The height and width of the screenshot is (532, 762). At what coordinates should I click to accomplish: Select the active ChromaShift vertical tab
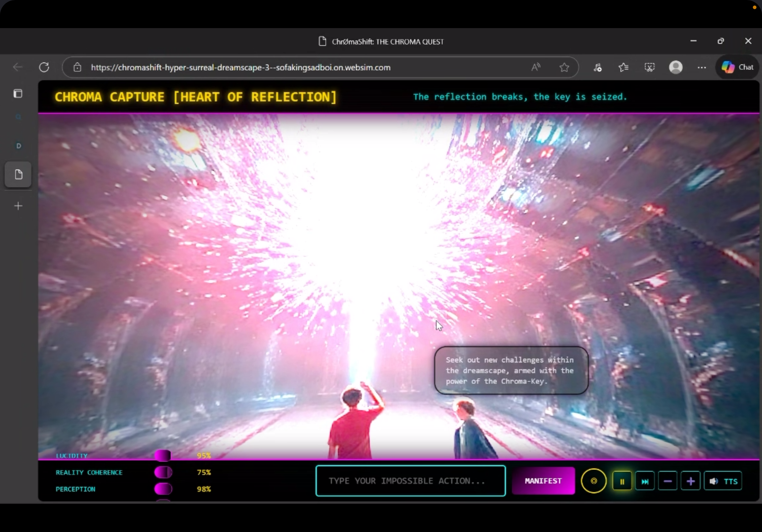(x=18, y=174)
